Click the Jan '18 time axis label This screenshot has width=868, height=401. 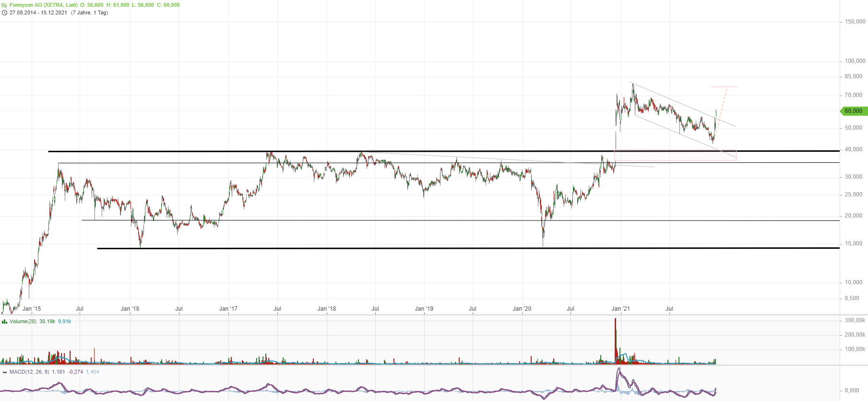[327, 309]
